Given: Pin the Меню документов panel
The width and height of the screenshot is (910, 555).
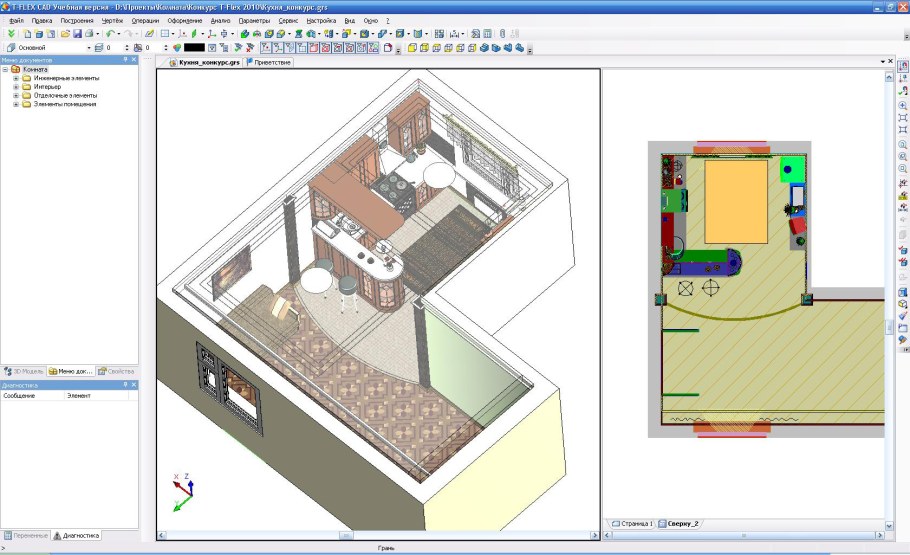Looking at the screenshot, I should click(x=124, y=60).
